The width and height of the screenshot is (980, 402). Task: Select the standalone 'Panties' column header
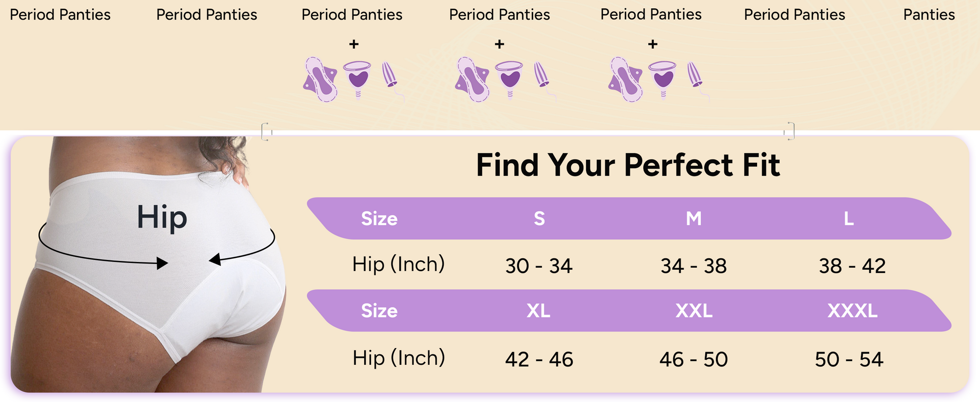[929, 15]
